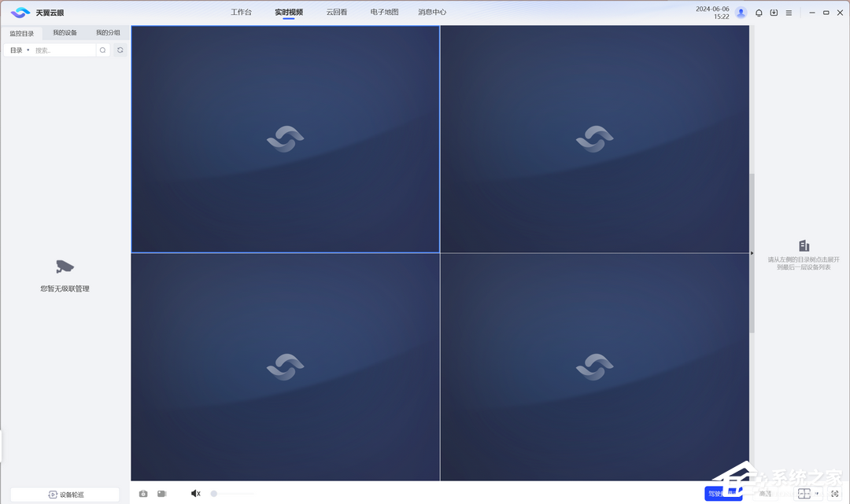
Task: Open the 高清 quality selector
Action: point(765,493)
